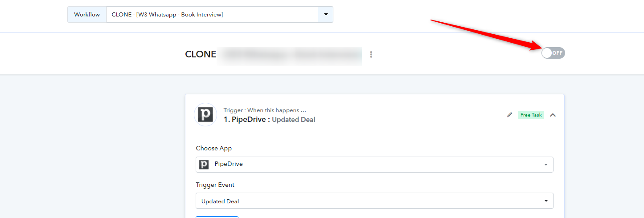Click the Choose App field label
644x218 pixels.
pyautogui.click(x=214, y=148)
